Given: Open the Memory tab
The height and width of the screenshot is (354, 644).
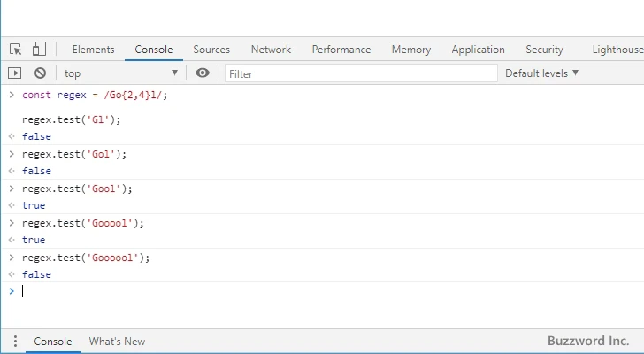Looking at the screenshot, I should coord(410,50).
